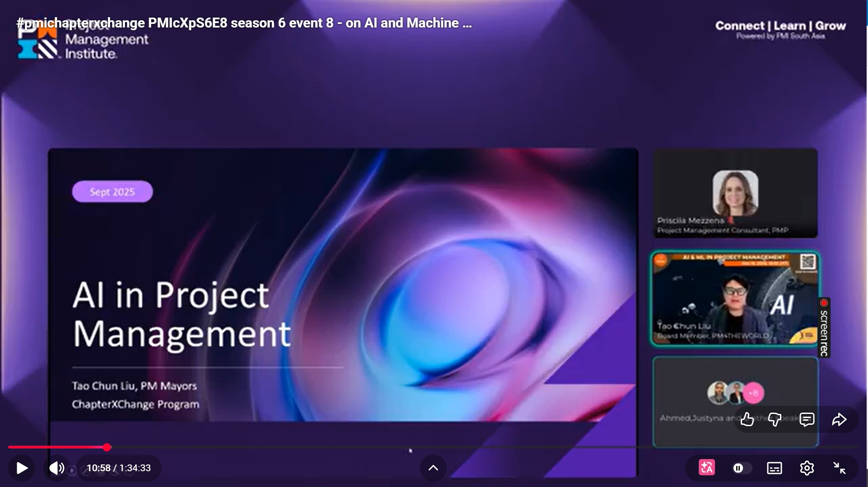Image resolution: width=868 pixels, height=487 pixels.
Task: Mute the video volume speaker icon
Action: [x=57, y=468]
